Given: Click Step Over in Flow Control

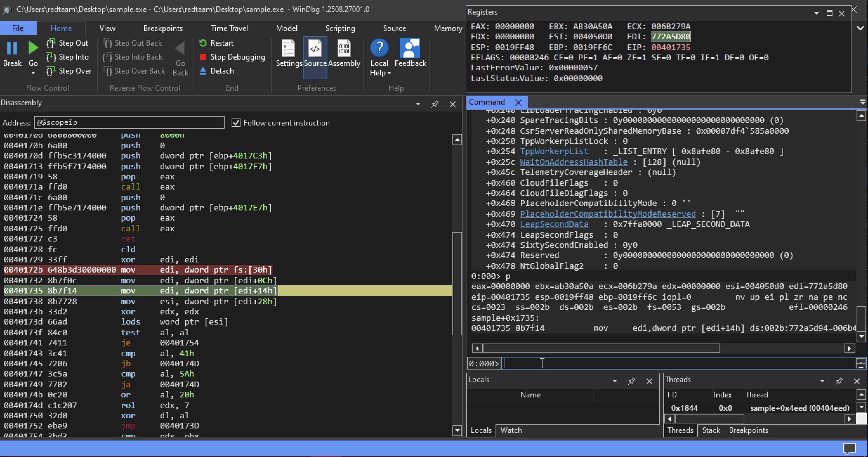Looking at the screenshot, I should 69,71.
